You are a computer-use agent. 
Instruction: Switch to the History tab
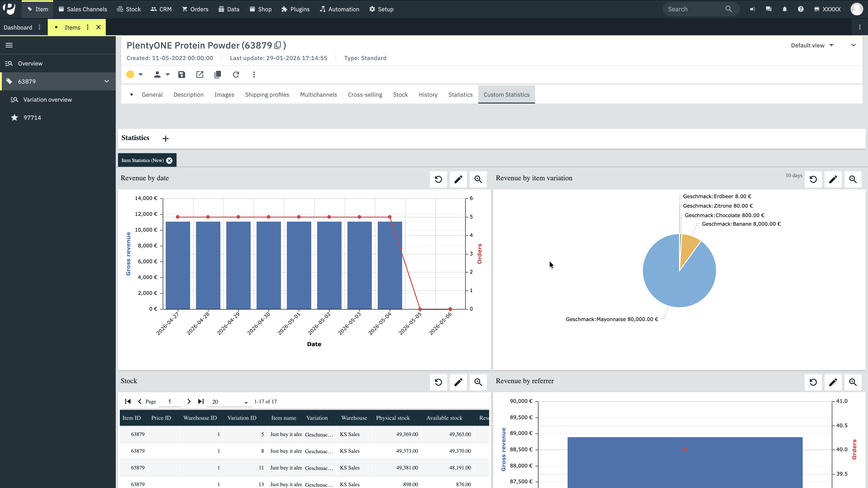(x=428, y=95)
